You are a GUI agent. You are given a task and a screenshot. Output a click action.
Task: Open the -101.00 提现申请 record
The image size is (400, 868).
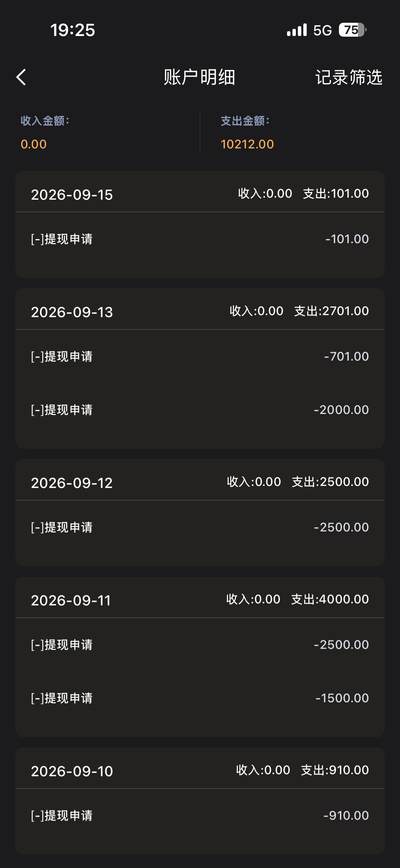click(200, 239)
